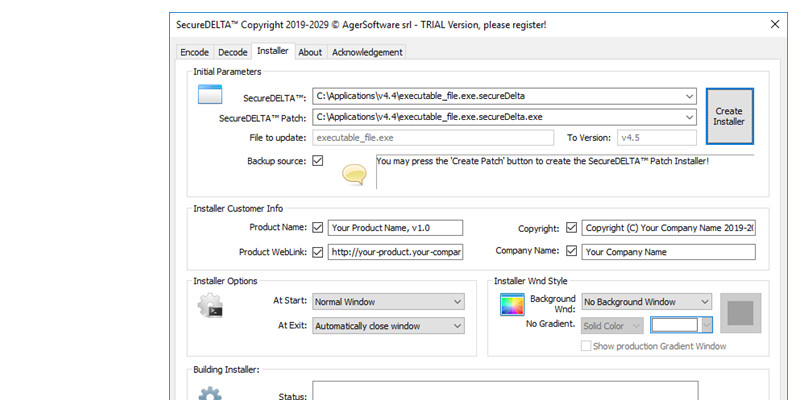Open the At Exit dropdown
This screenshot has height=400, width=800.
[388, 326]
